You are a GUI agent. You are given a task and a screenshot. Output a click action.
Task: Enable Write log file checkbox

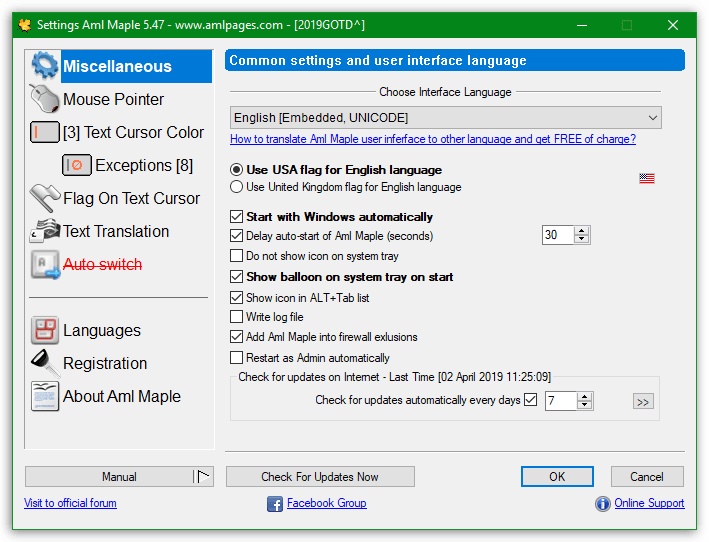pos(236,316)
